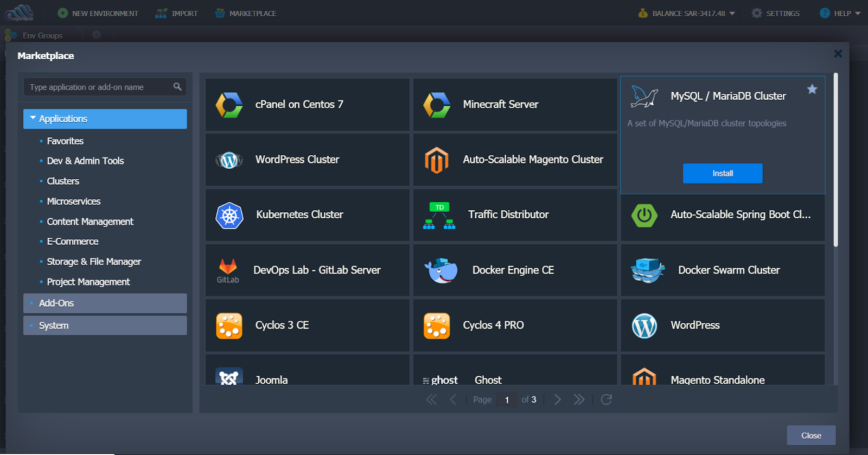Click Marketplace in the top toolbar
Screen dimensions: 868x455
tap(246, 14)
